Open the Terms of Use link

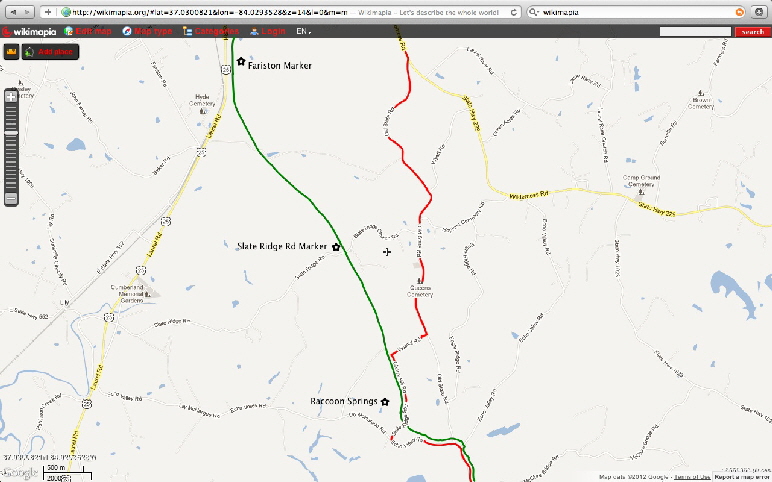click(692, 477)
